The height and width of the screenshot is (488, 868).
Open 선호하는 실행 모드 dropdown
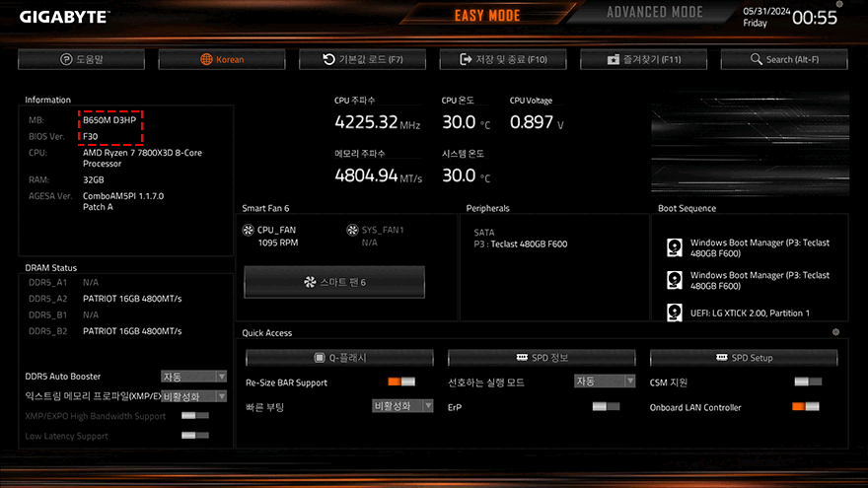point(605,382)
